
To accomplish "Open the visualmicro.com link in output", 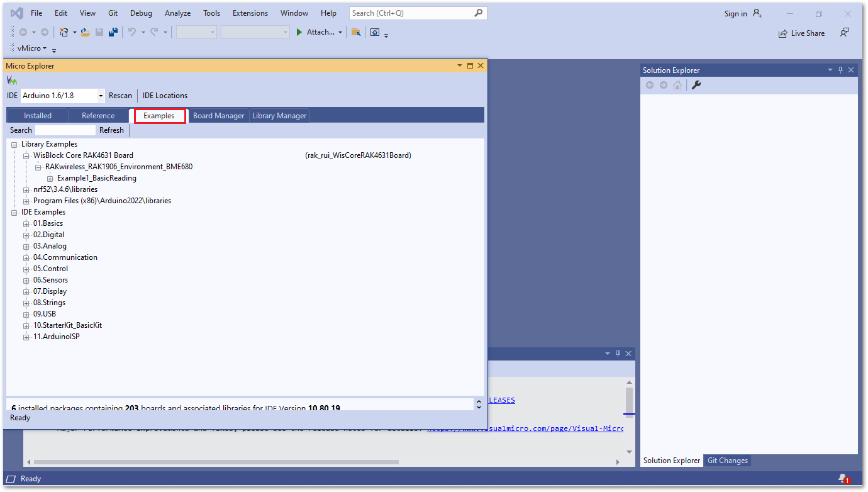I will click(525, 429).
